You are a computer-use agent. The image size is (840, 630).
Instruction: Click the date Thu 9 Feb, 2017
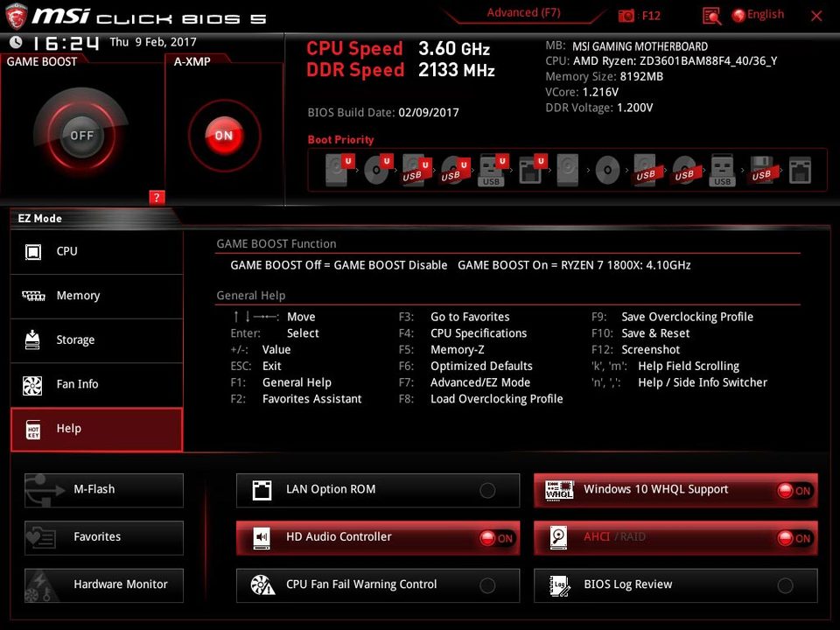point(153,42)
